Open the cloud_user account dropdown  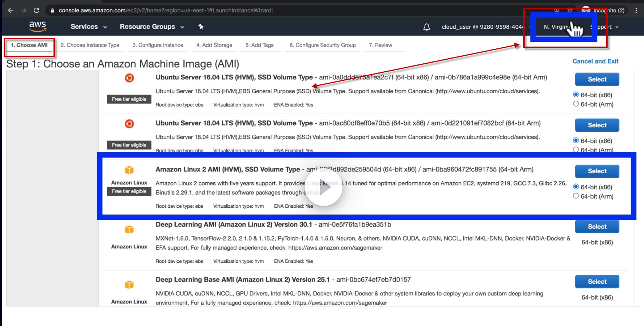click(486, 27)
